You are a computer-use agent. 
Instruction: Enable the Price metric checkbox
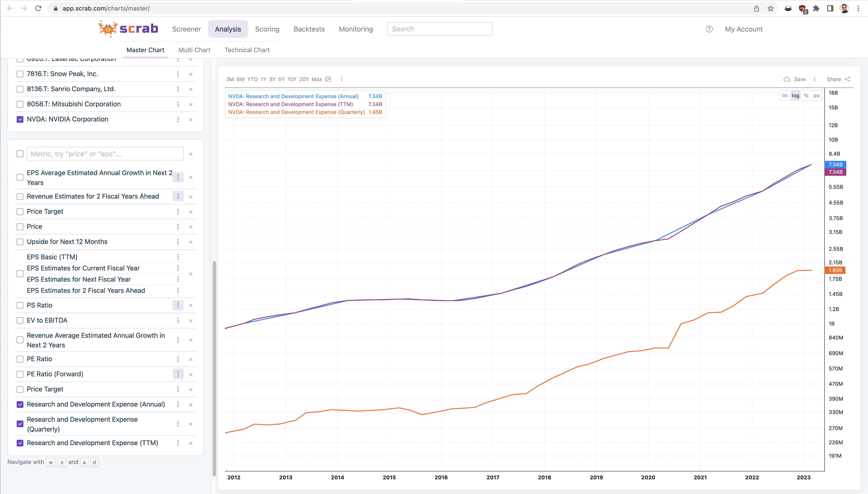(x=20, y=227)
